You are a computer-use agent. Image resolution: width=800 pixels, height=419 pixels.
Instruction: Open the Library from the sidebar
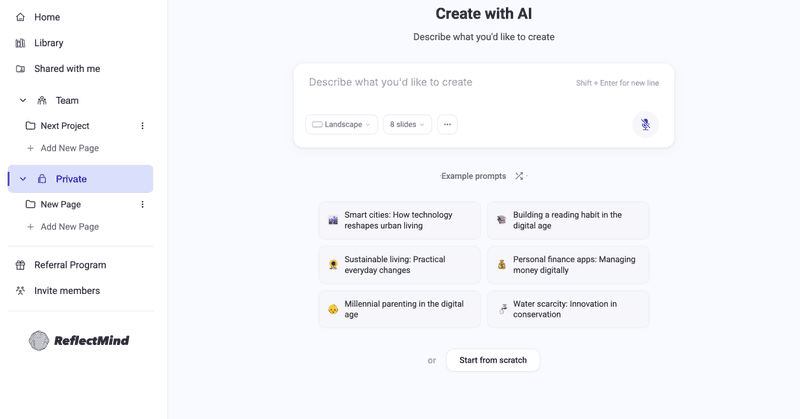click(x=48, y=43)
